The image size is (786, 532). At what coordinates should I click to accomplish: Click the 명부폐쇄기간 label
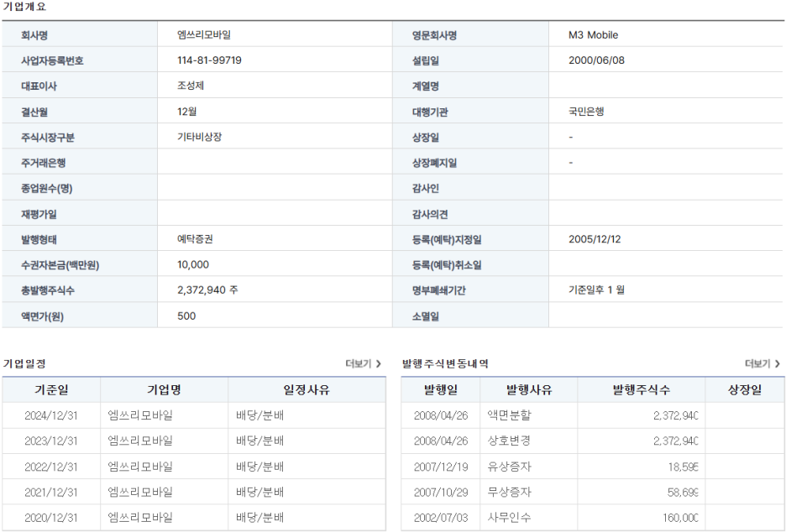439,290
